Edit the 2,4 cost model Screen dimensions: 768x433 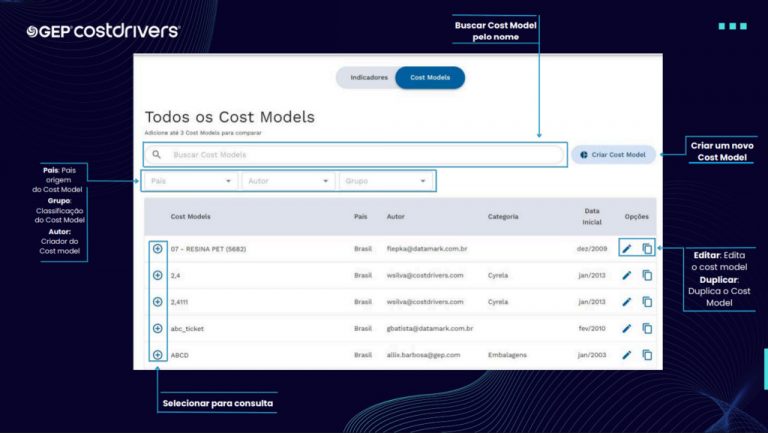627,275
